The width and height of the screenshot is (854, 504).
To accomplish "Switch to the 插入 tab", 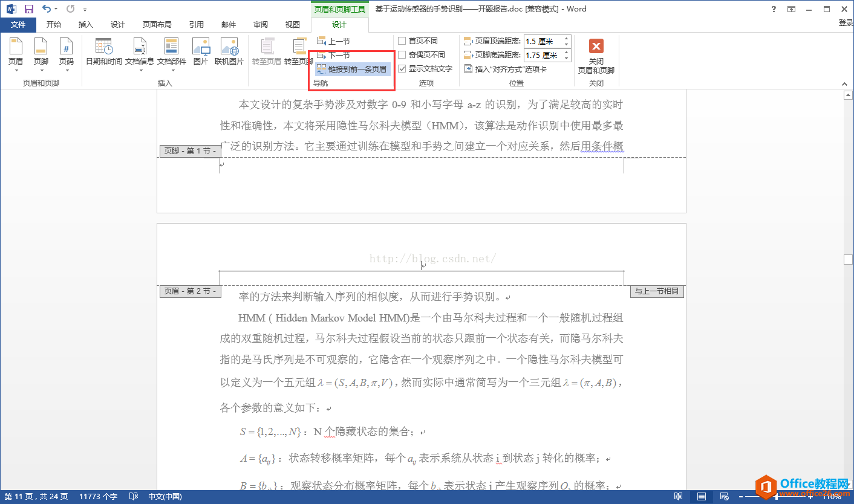I will coord(86,25).
